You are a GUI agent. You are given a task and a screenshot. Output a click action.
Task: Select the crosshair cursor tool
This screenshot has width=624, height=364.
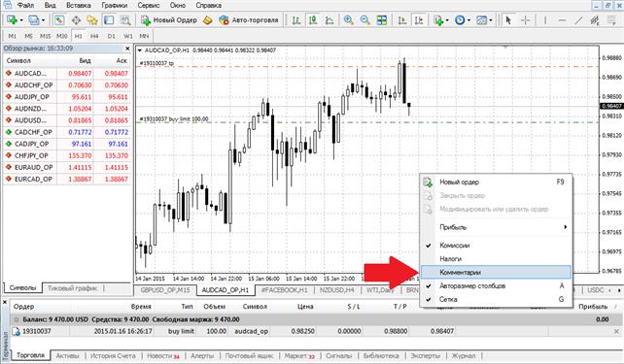(525, 19)
